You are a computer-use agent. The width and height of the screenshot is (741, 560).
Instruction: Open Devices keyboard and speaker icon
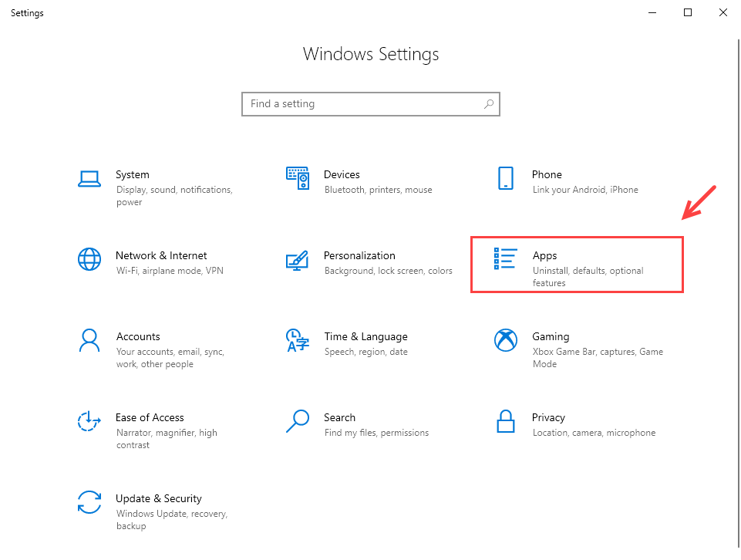point(298,178)
